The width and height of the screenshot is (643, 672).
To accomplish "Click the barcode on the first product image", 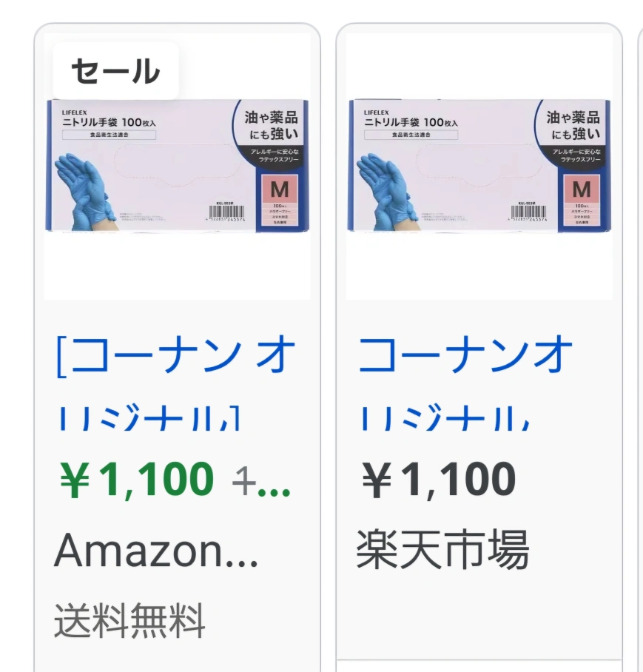I will pos(226,212).
